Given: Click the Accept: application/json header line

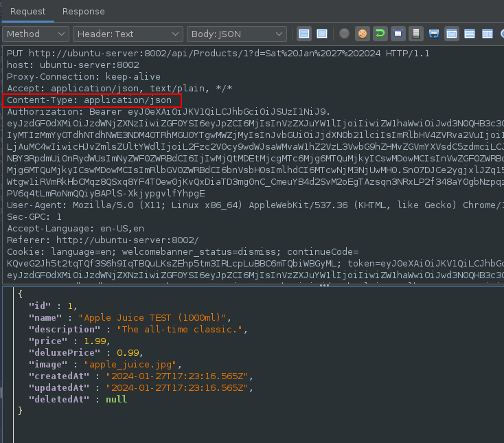Looking at the screenshot, I should [x=119, y=89].
